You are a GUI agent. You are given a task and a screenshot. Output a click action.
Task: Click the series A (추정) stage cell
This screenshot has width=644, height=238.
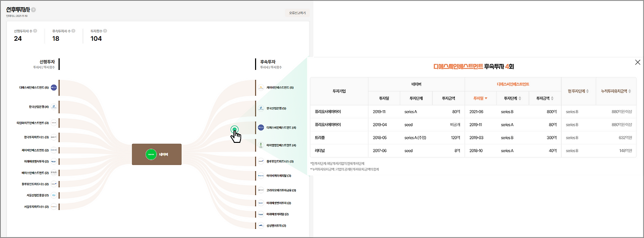click(x=416, y=137)
